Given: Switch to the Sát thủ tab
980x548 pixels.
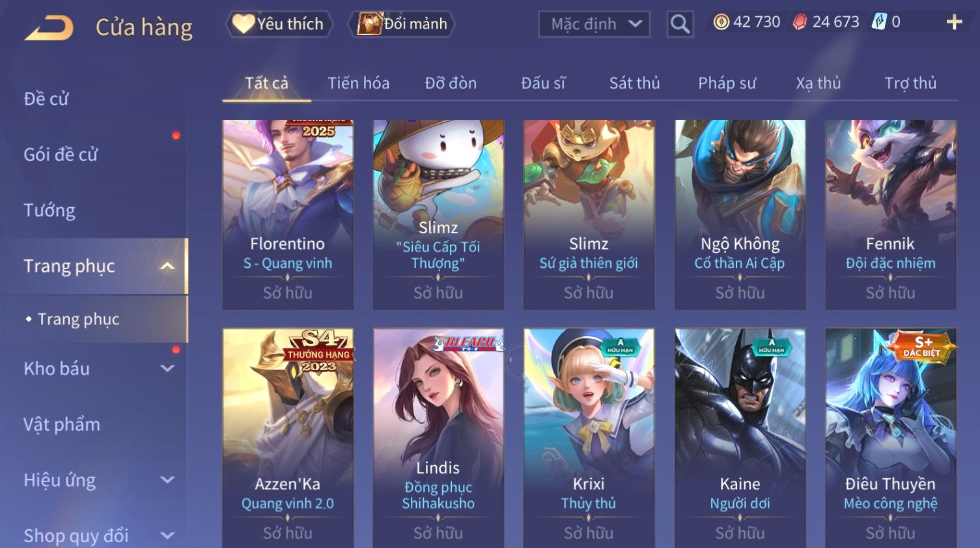Looking at the screenshot, I should [634, 83].
